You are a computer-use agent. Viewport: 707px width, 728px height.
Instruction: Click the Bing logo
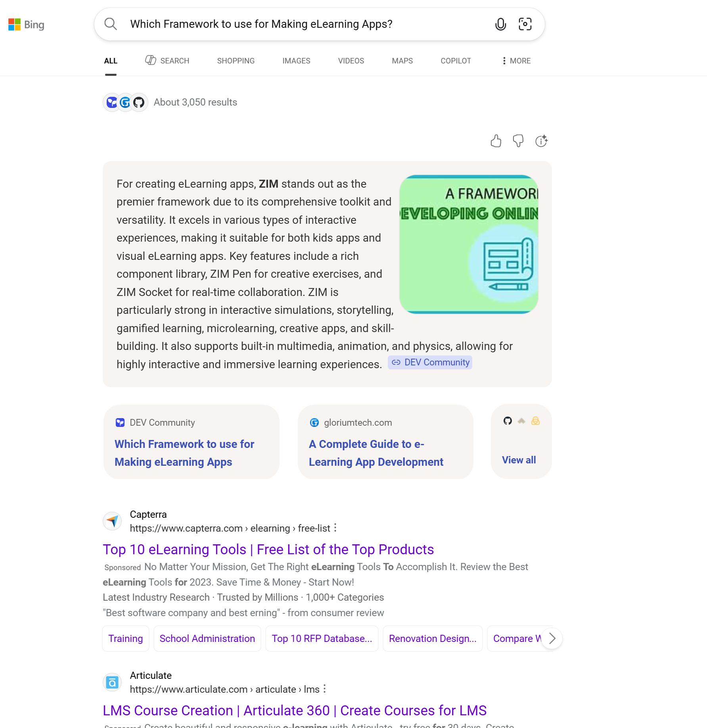click(x=26, y=25)
